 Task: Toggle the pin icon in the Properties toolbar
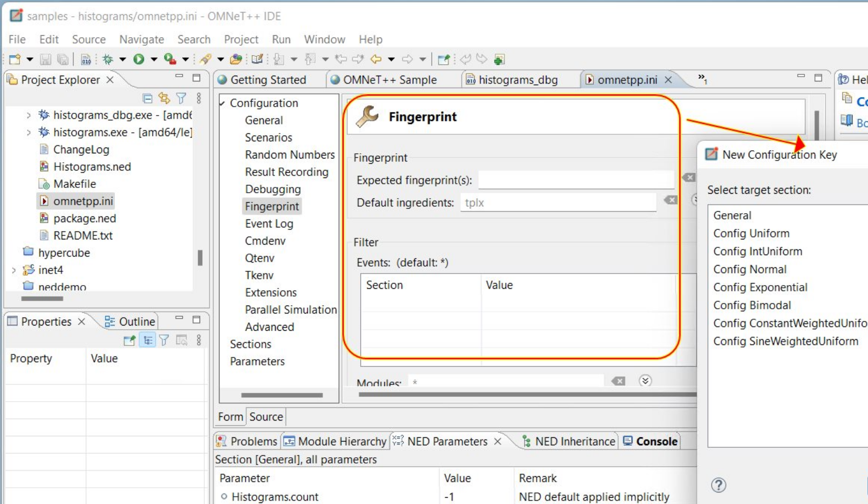pyautogui.click(x=130, y=340)
